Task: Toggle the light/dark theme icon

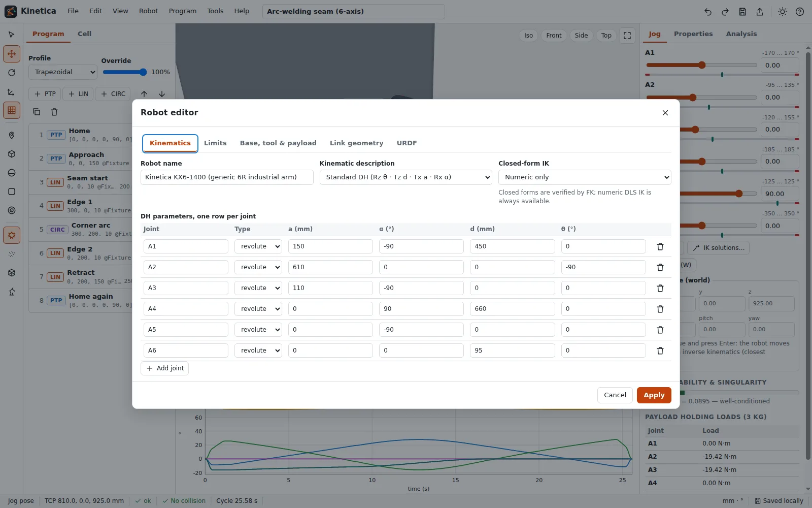Action: (783, 12)
